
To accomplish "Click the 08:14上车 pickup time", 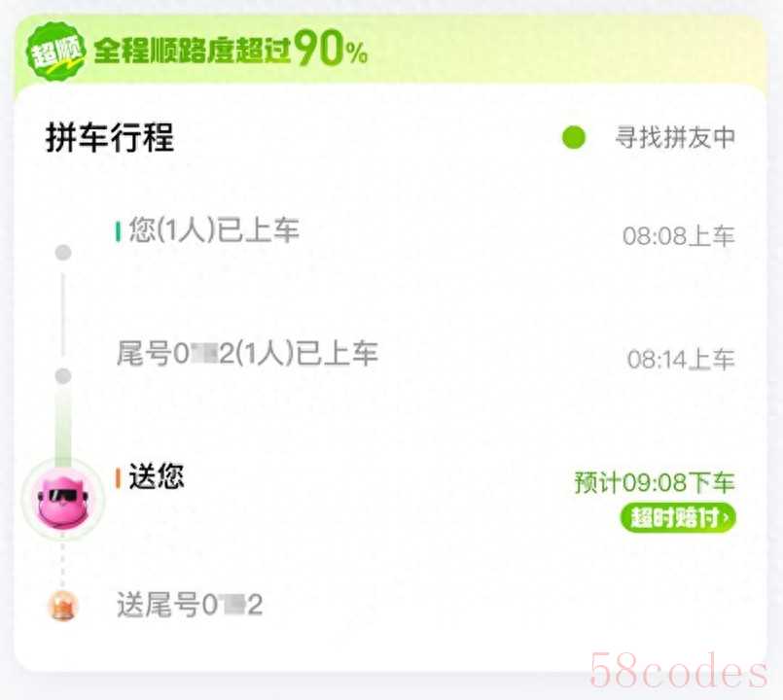I will point(681,360).
